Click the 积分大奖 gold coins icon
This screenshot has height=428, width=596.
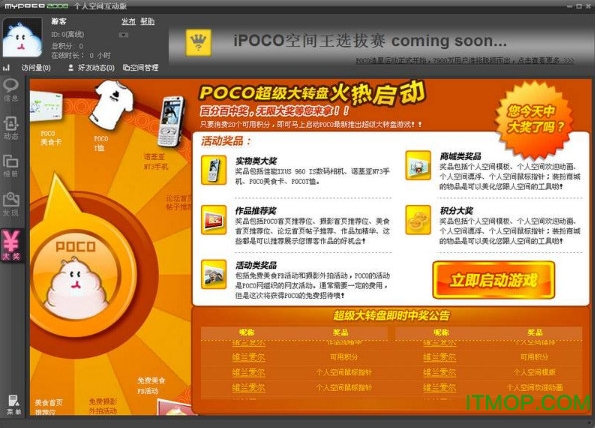click(418, 220)
